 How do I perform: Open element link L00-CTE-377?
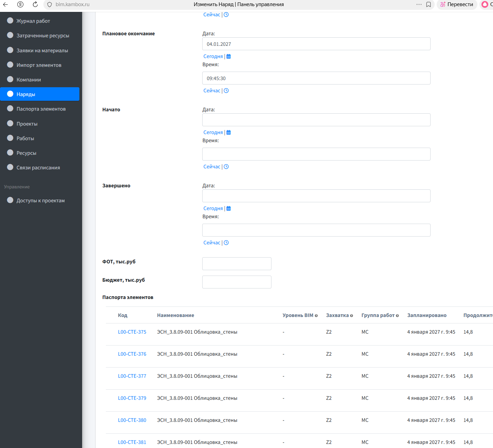tap(132, 376)
